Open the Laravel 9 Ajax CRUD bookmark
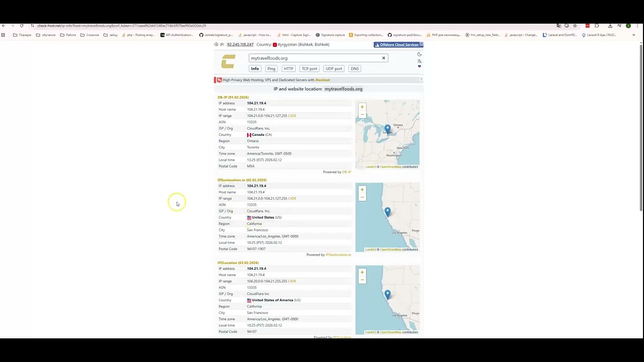 (x=599, y=35)
